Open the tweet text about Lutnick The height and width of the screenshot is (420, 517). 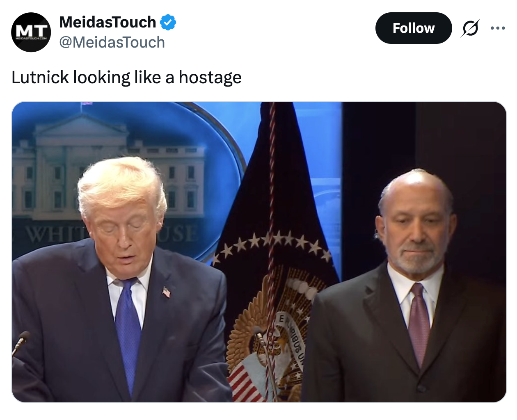126,77
